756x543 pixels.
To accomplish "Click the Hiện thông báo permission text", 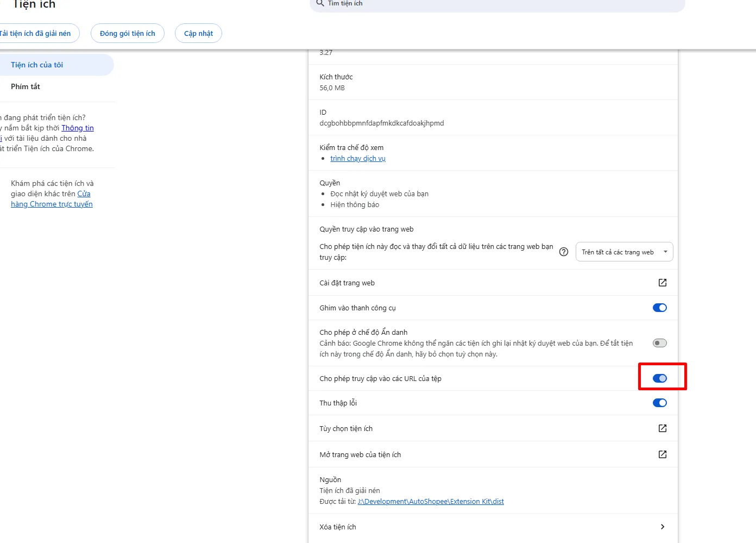I will pos(355,204).
